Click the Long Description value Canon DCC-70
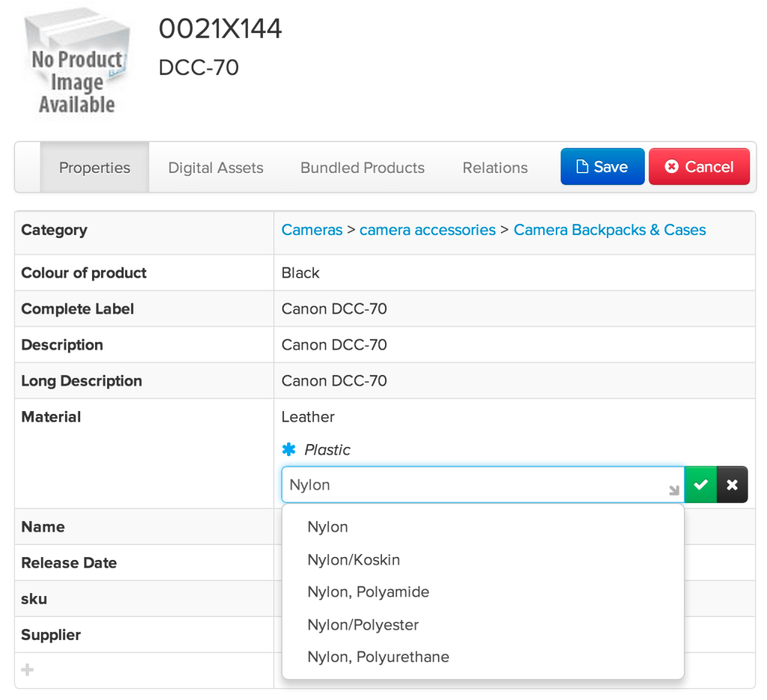Screen dimensions: 767x700 [x=334, y=381]
